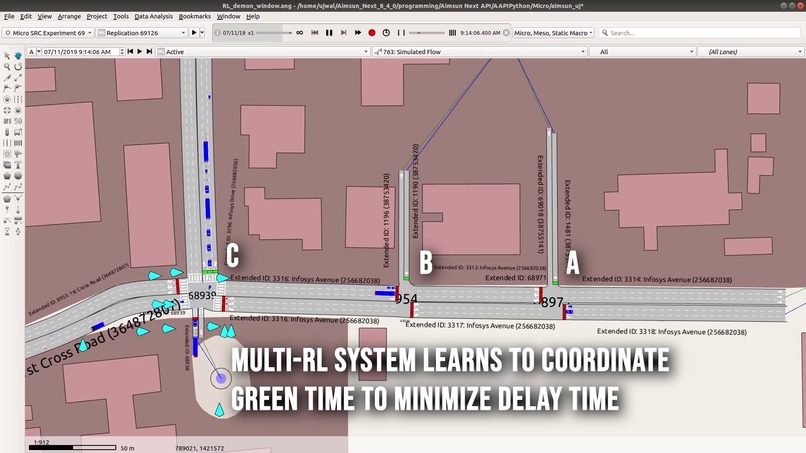Click the run replication play button

(194, 32)
